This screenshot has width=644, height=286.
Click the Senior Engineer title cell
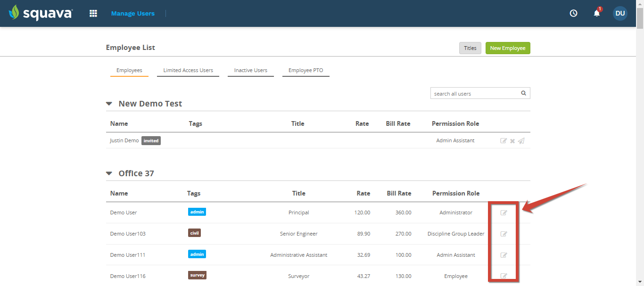[299, 234]
